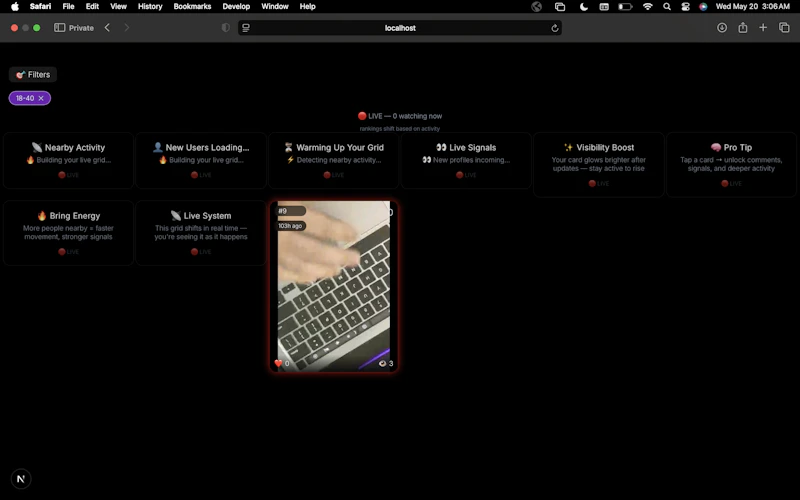
Task: Open Control Center in menu bar
Action: (685, 7)
